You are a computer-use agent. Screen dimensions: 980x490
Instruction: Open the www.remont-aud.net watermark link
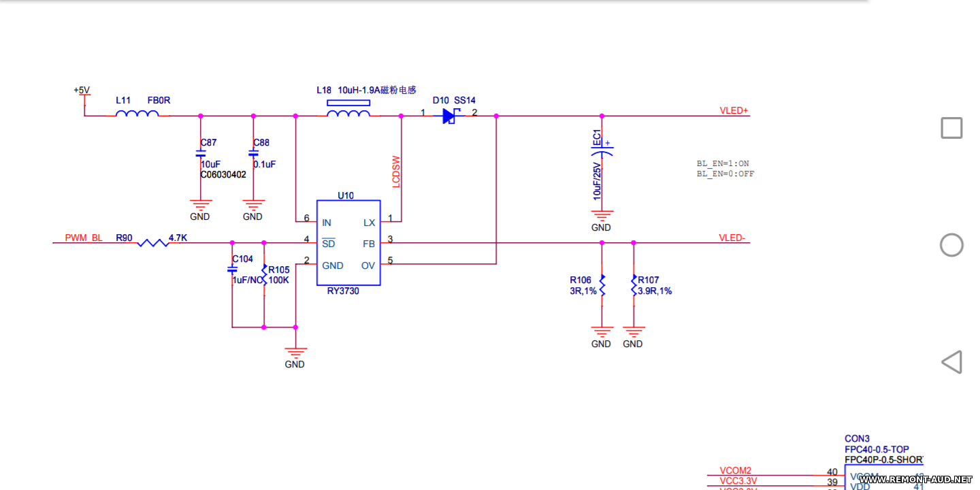pyautogui.click(x=915, y=480)
